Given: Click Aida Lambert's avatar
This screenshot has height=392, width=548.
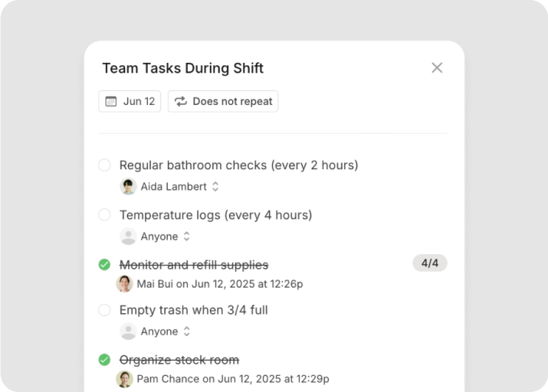Looking at the screenshot, I should [128, 186].
